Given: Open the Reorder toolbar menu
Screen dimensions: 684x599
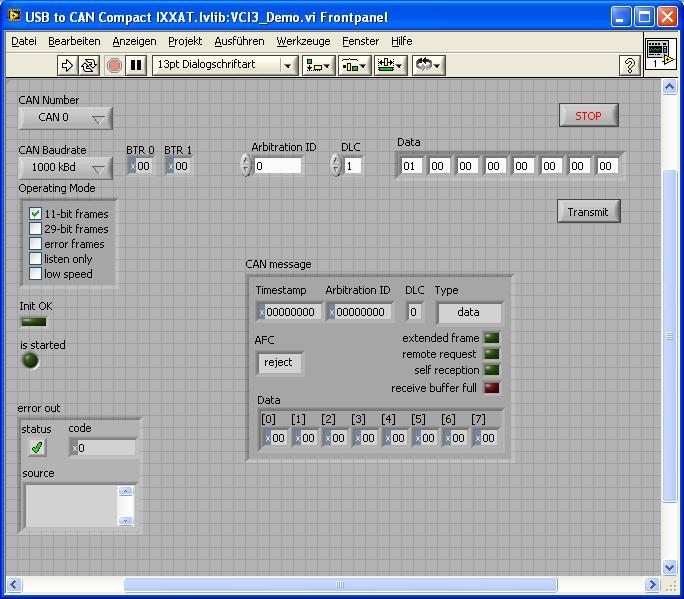Looking at the screenshot, I should 427,65.
